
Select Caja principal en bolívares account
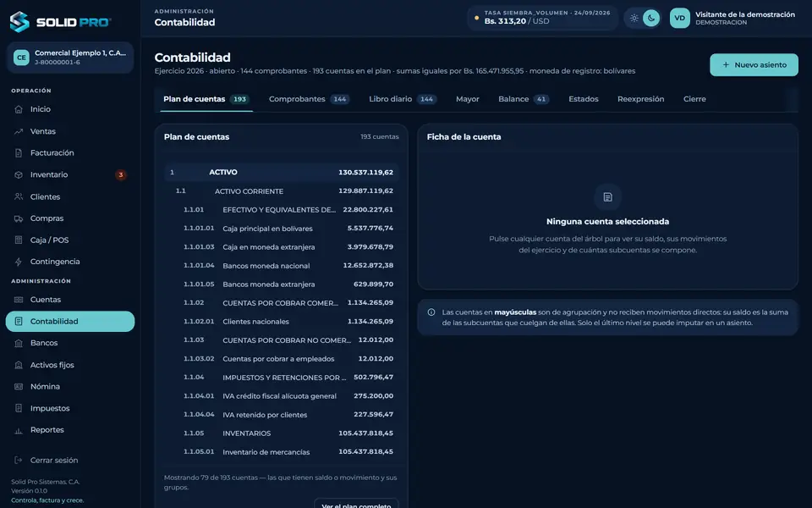[x=281, y=228]
